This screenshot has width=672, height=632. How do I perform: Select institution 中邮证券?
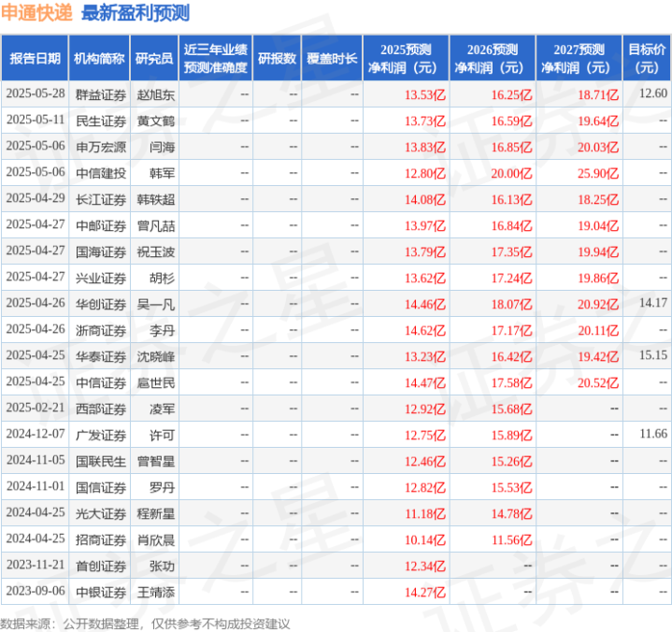101,225
